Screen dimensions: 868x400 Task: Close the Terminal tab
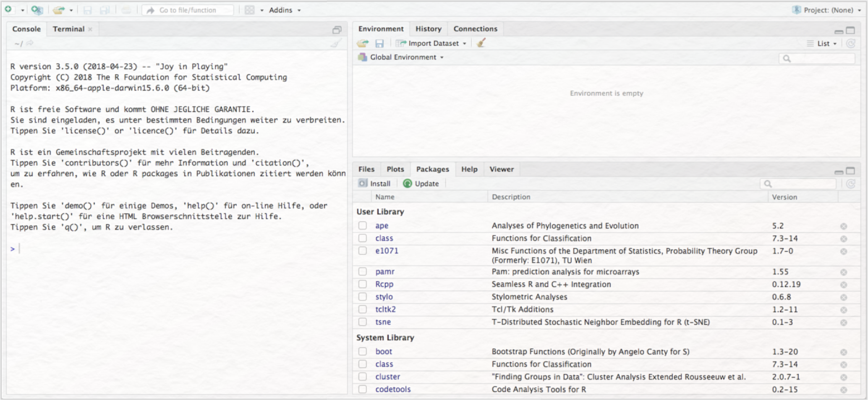[90, 29]
